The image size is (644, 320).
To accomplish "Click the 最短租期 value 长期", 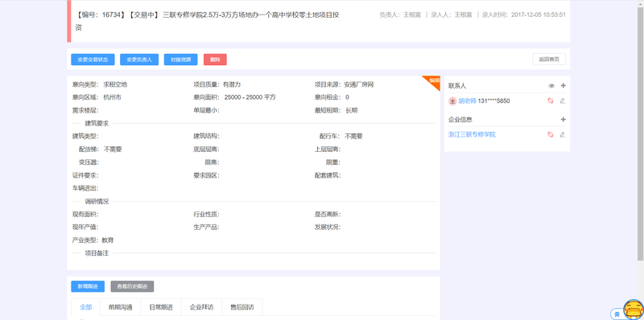I will pos(352,110).
